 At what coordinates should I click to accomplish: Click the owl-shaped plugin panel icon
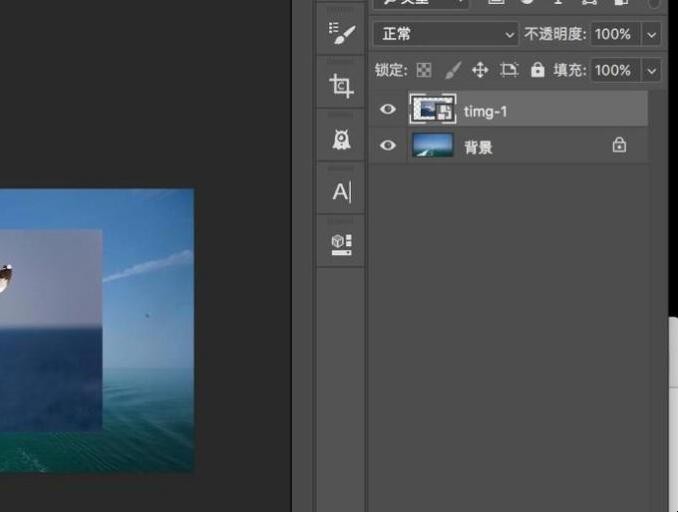[342, 139]
